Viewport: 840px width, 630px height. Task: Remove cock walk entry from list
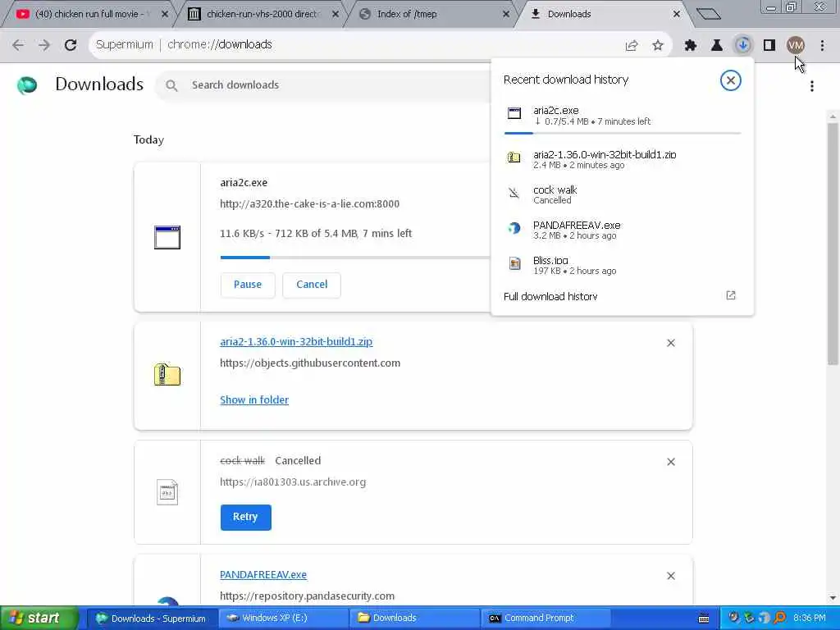671,462
